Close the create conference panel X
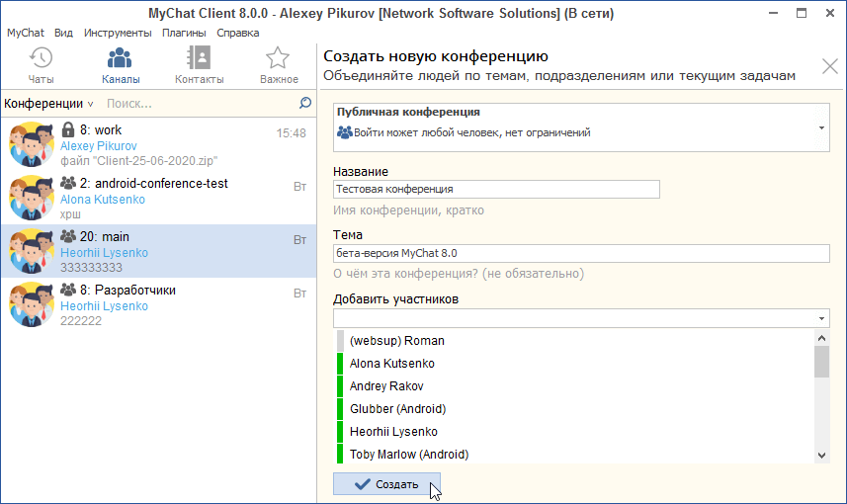Screen dimensions: 847x504 [830, 67]
